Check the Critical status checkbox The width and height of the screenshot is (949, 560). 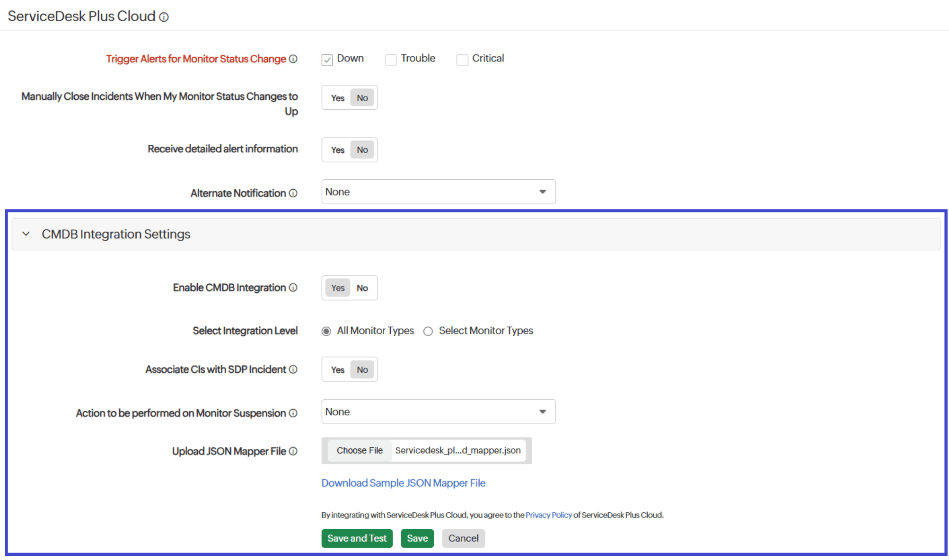(462, 60)
